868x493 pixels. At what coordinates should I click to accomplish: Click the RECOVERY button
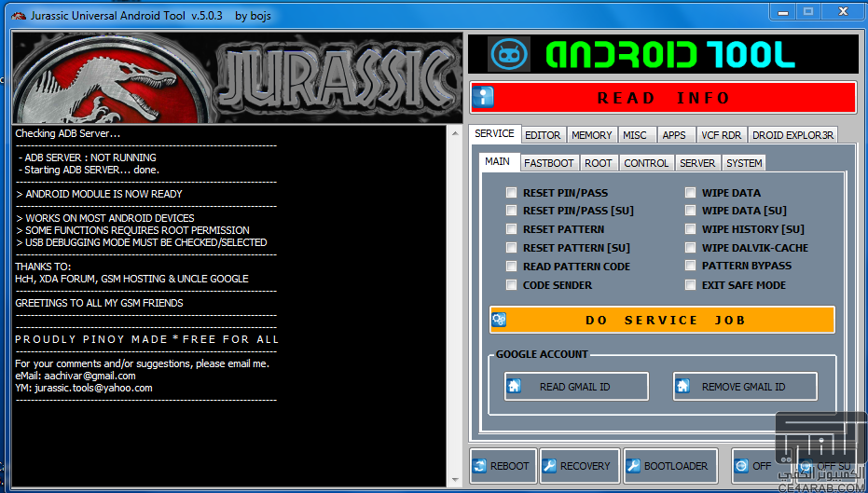pyautogui.click(x=580, y=466)
